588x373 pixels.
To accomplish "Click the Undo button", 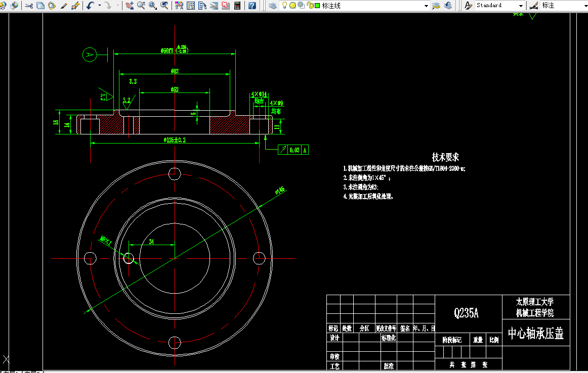I will (x=89, y=5).
